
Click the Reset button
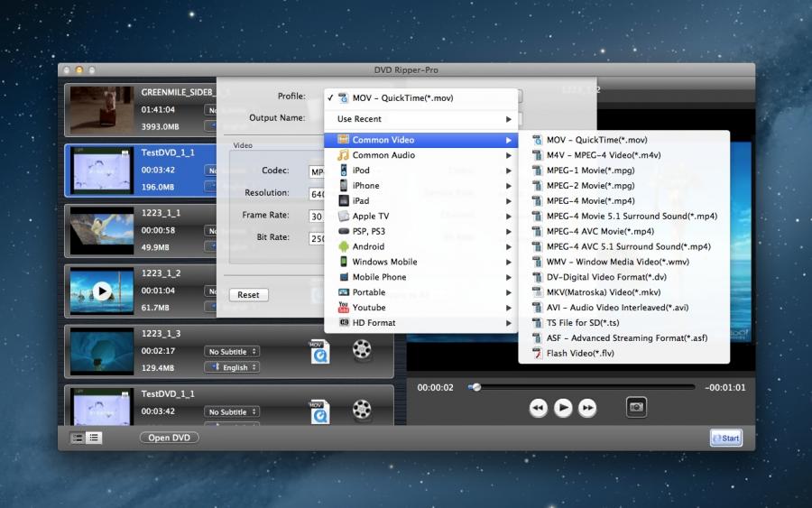click(x=249, y=295)
